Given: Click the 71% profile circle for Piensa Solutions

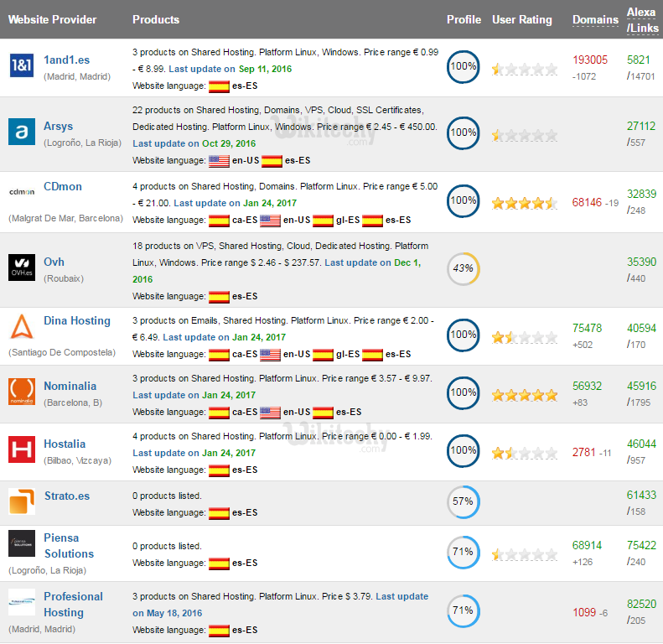Looking at the screenshot, I should 464,553.
